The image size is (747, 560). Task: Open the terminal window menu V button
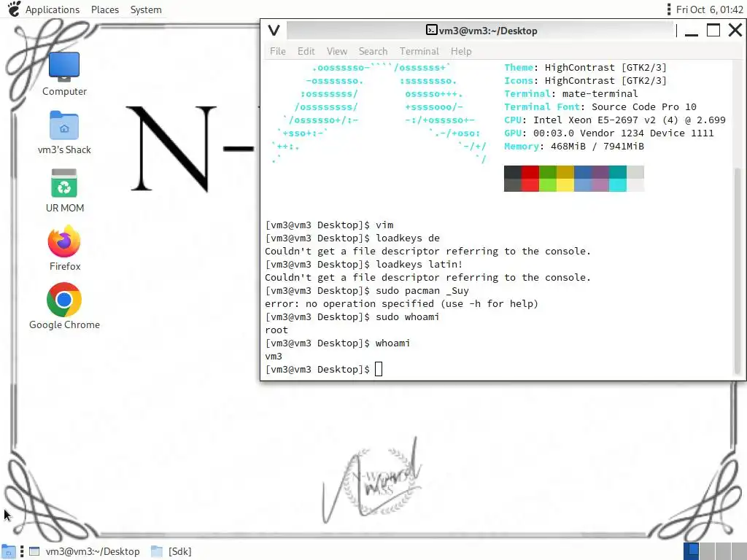(x=274, y=31)
